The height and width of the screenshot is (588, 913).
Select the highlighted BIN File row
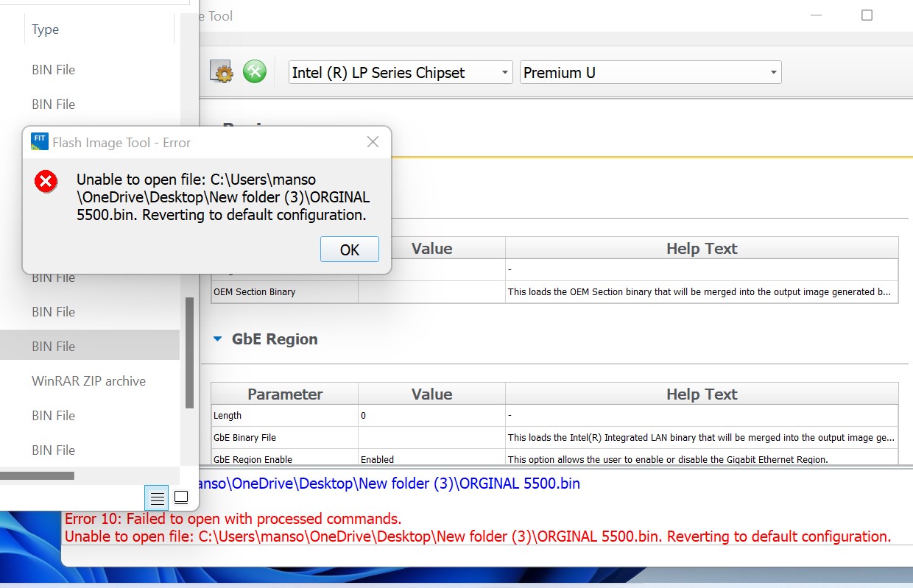(x=89, y=347)
